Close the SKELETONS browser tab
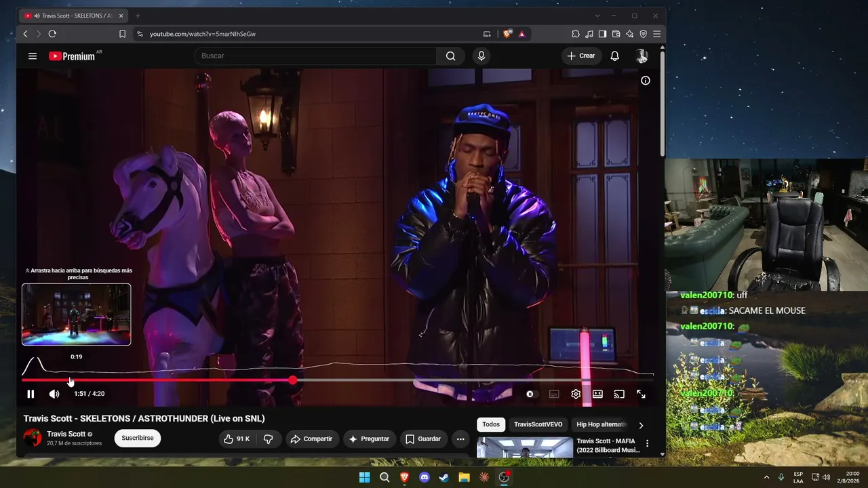Image resolution: width=868 pixels, height=488 pixels. point(121,16)
